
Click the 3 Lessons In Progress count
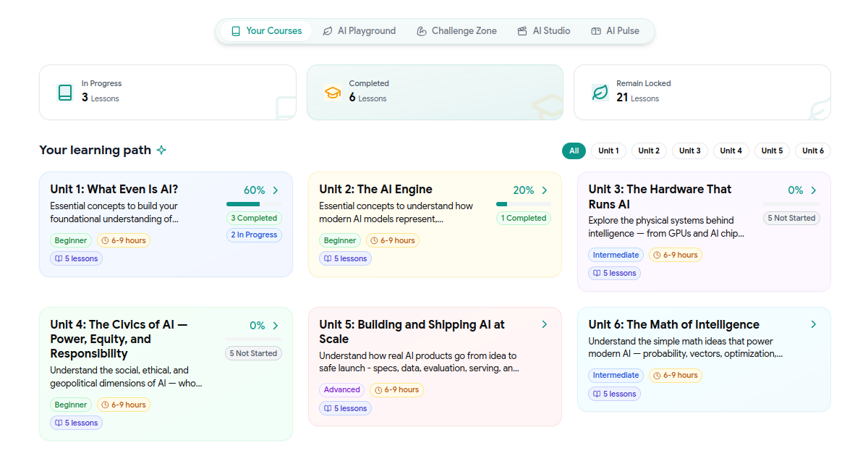pos(101,98)
